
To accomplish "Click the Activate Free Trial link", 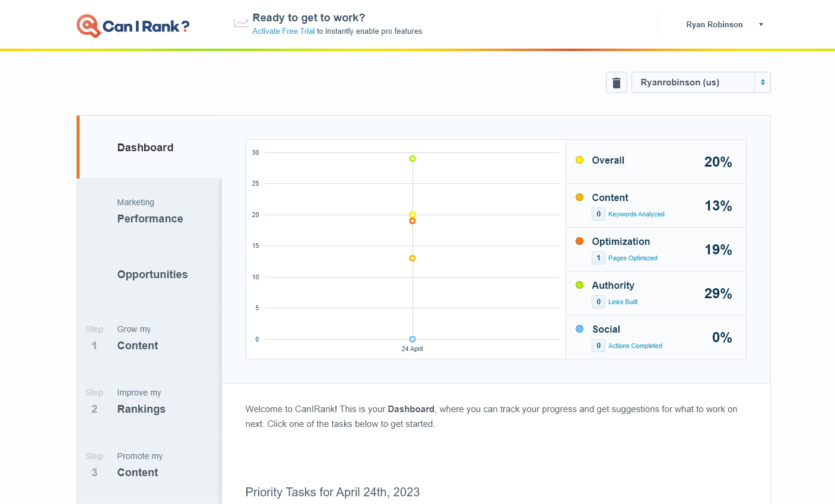I will click(x=283, y=31).
